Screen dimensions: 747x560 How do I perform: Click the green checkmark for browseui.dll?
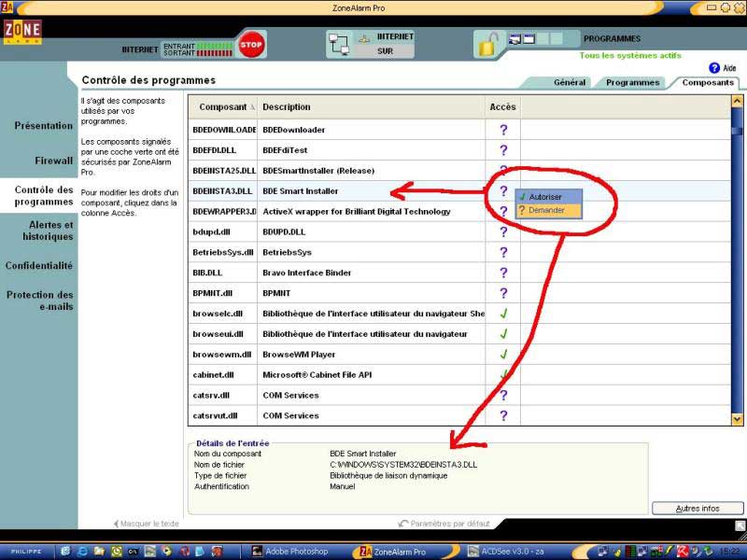503,333
